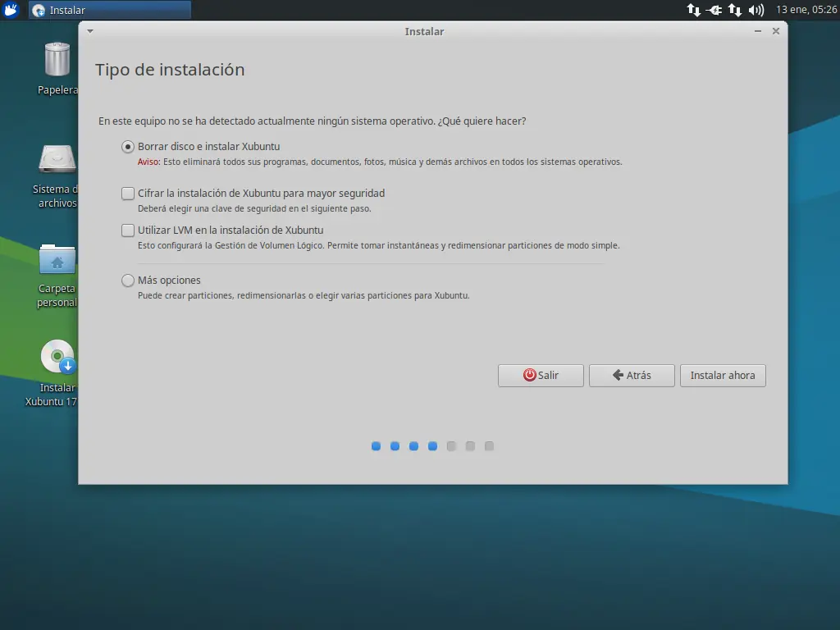The image size is (840, 630).
Task: Enable Cifrar la instalación de Xubuntu checkbox
Action: (x=127, y=193)
